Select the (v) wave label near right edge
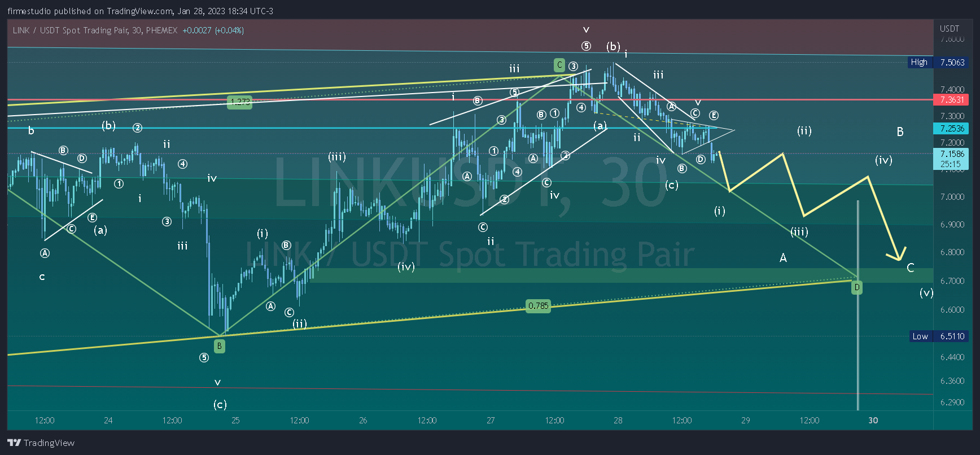Viewport: 980px width, 455px height. click(x=926, y=292)
